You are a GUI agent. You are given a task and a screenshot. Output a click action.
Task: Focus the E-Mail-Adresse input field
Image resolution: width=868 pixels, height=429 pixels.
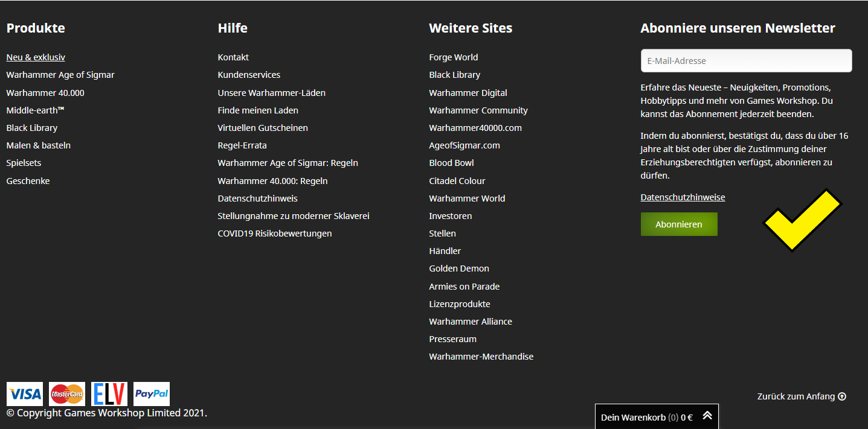[x=746, y=61]
